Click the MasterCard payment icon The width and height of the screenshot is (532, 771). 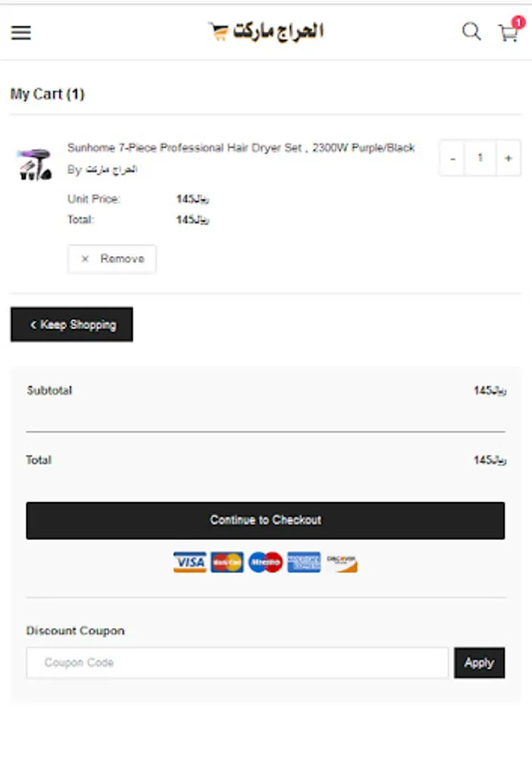(227, 562)
